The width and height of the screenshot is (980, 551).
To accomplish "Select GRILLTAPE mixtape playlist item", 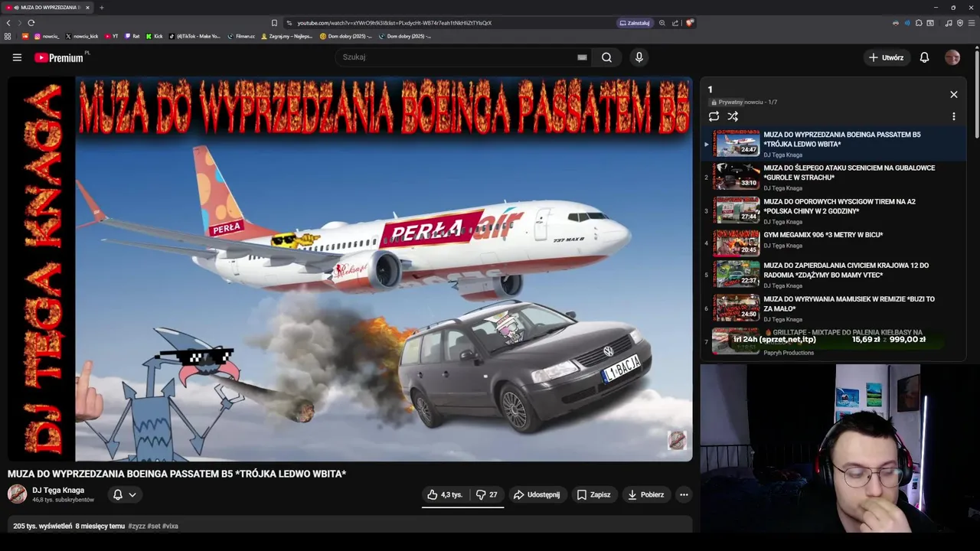I will [x=835, y=341].
